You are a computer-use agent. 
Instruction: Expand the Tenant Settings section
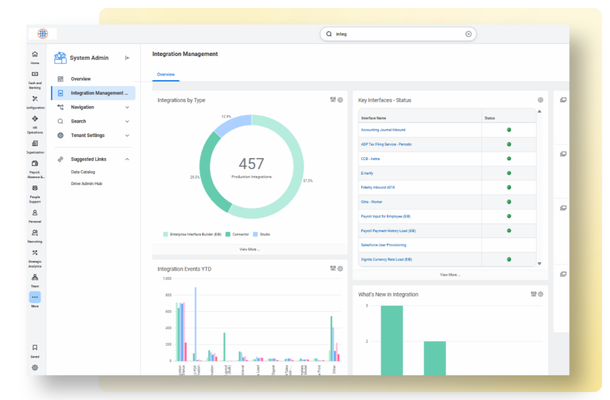tap(93, 135)
